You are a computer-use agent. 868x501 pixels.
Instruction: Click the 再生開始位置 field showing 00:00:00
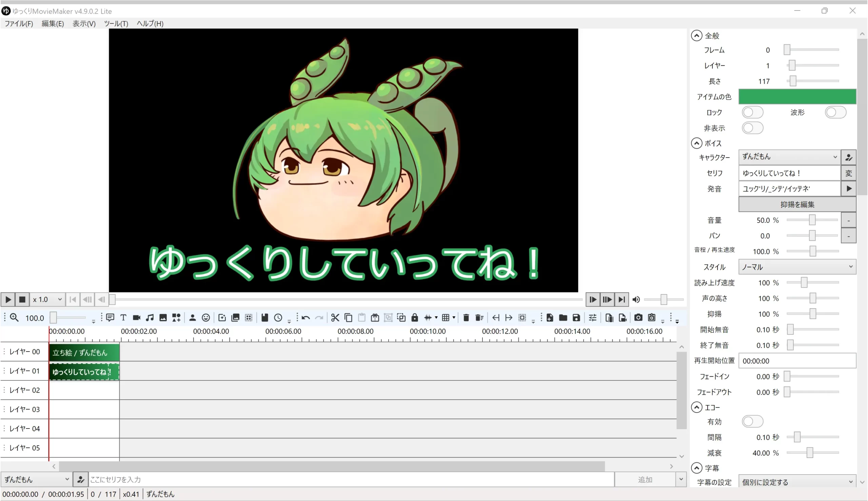click(x=797, y=361)
